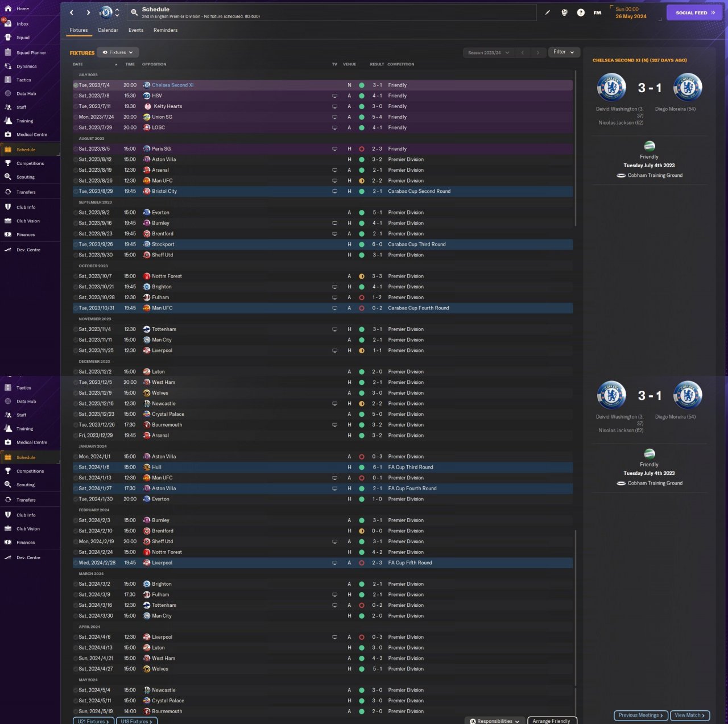Screen dimensions: 728x724
Task: Click the TV icon in Bristol City row
Action: (x=334, y=192)
